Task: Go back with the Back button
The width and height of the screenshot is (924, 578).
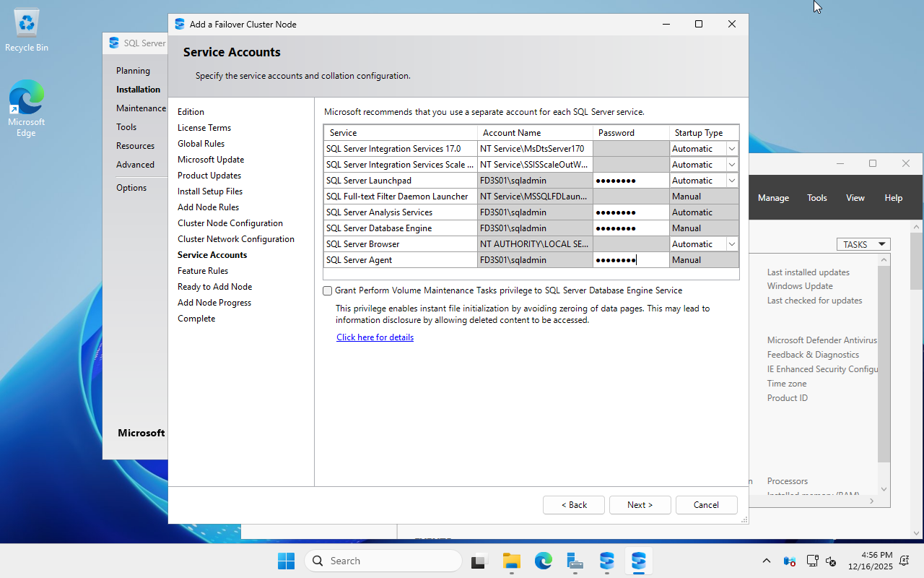Action: click(573, 505)
